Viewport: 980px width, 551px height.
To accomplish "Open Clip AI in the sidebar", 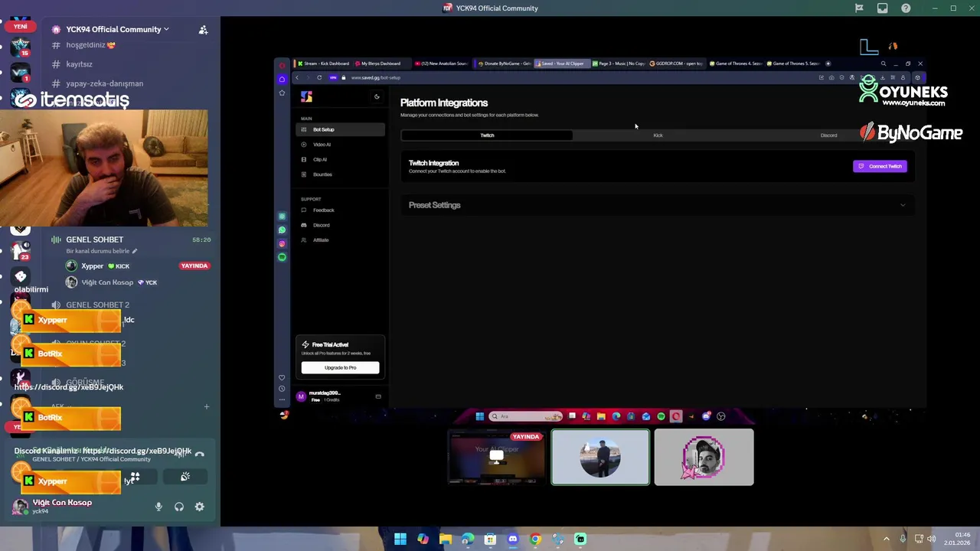I will point(340,159).
